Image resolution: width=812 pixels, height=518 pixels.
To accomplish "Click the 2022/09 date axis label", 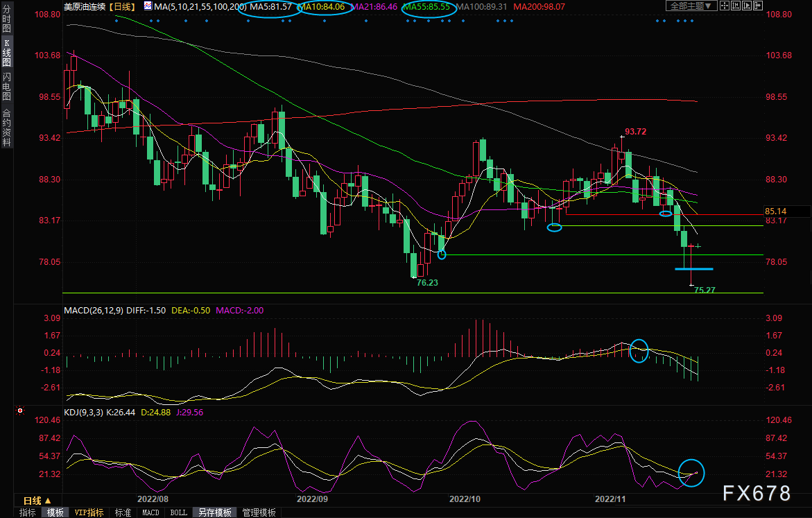I will (312, 499).
